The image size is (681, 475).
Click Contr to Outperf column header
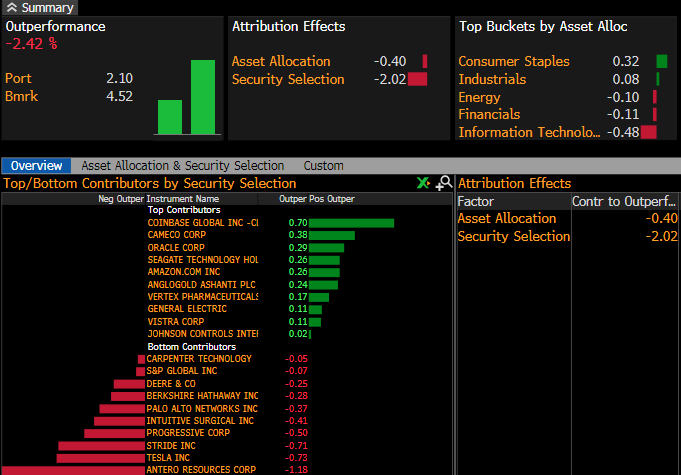624,201
